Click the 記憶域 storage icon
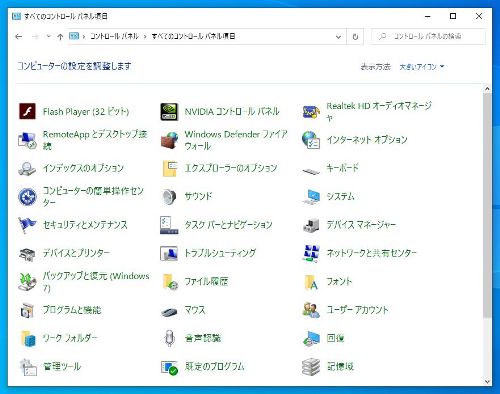Screen dimensions: 500x394 pyautogui.click(x=311, y=367)
